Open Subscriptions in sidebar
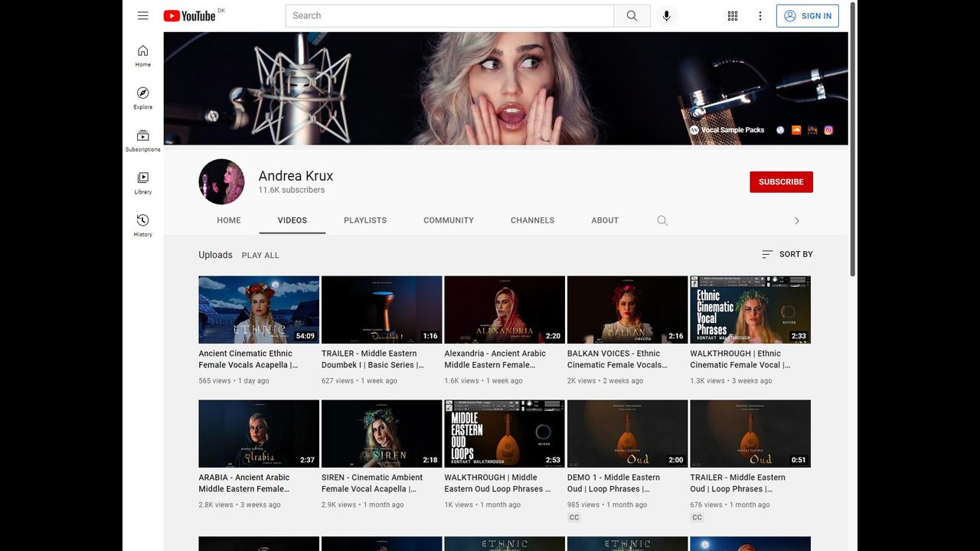 (143, 140)
